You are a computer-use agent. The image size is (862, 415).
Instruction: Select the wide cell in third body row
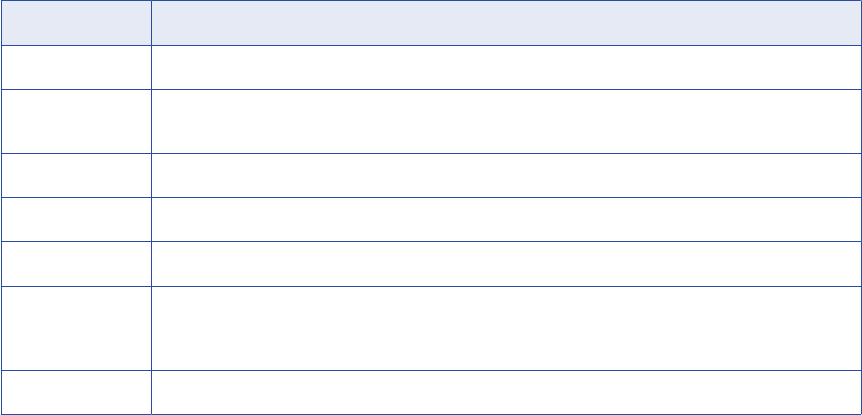pos(505,175)
